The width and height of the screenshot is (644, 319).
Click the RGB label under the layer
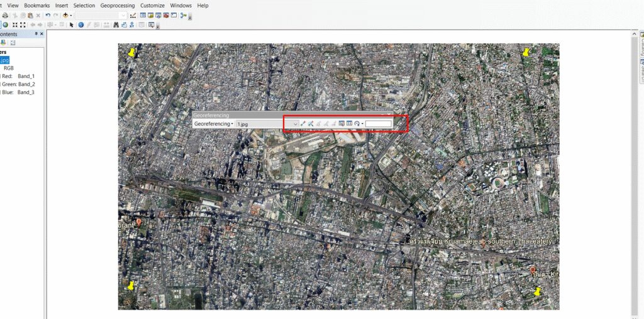(9, 68)
